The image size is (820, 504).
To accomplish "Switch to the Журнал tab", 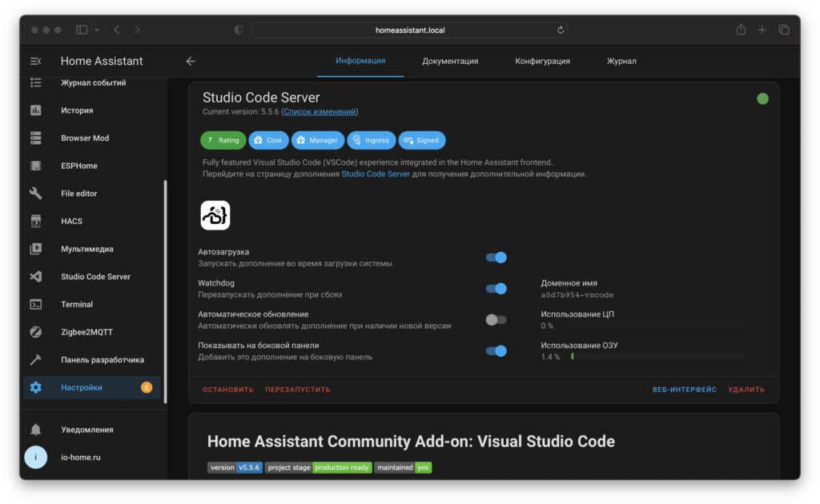I will 621,61.
